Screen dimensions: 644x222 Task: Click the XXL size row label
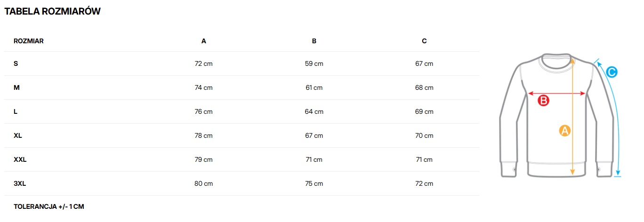click(x=20, y=159)
